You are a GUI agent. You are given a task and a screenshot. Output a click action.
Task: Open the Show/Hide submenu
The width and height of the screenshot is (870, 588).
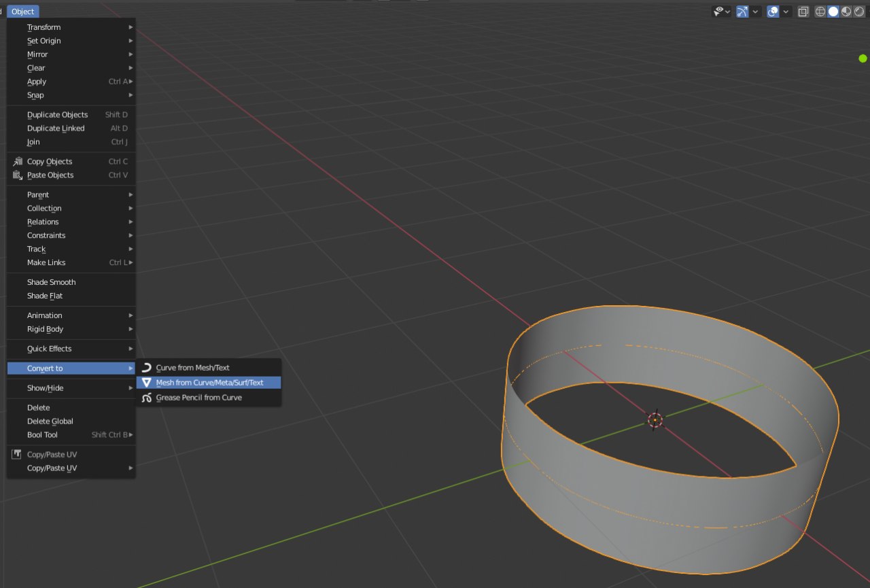click(x=71, y=388)
